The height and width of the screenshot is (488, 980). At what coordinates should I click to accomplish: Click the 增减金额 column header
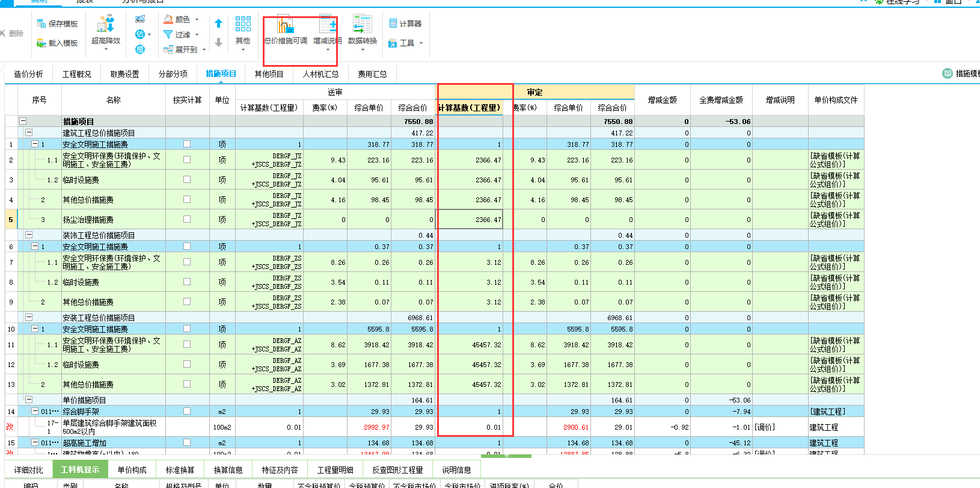(x=662, y=100)
